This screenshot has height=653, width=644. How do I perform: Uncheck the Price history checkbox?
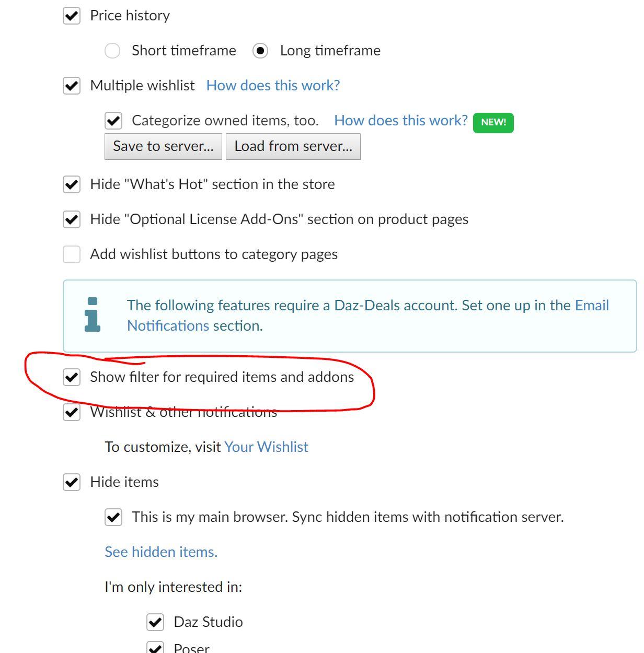(72, 16)
